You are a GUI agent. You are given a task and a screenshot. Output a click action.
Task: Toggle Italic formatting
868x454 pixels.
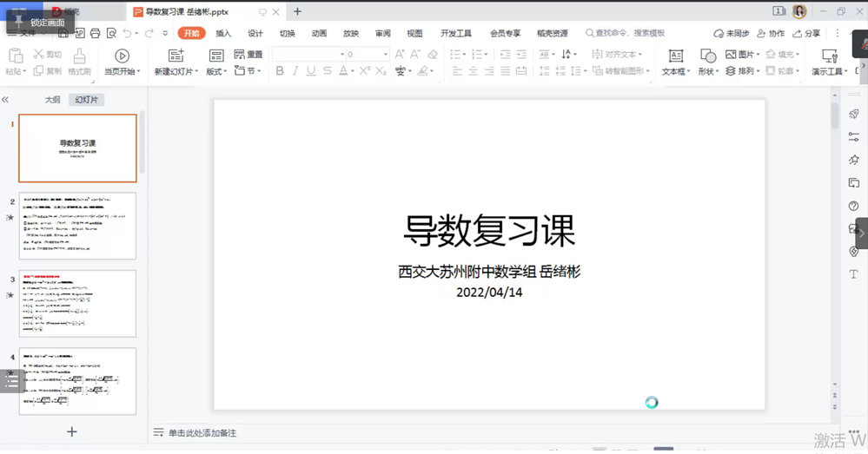coord(295,71)
